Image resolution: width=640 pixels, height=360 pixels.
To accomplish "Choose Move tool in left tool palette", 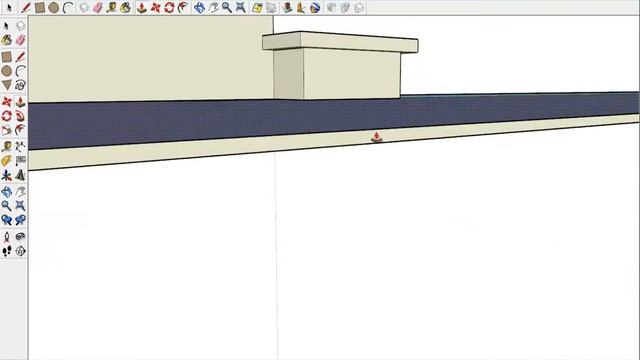I will pos(6,102).
